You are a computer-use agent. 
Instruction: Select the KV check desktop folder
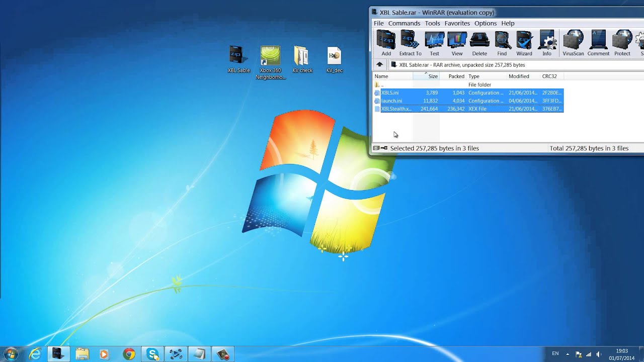[302, 60]
